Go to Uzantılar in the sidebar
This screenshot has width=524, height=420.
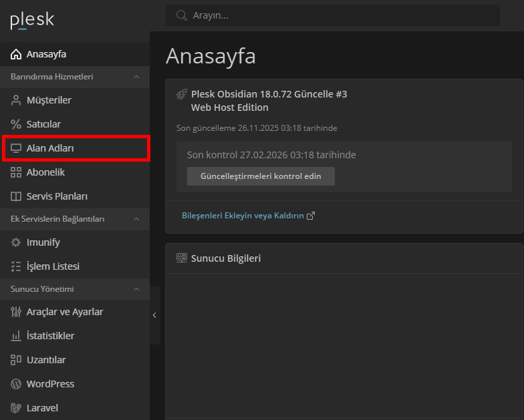45,360
